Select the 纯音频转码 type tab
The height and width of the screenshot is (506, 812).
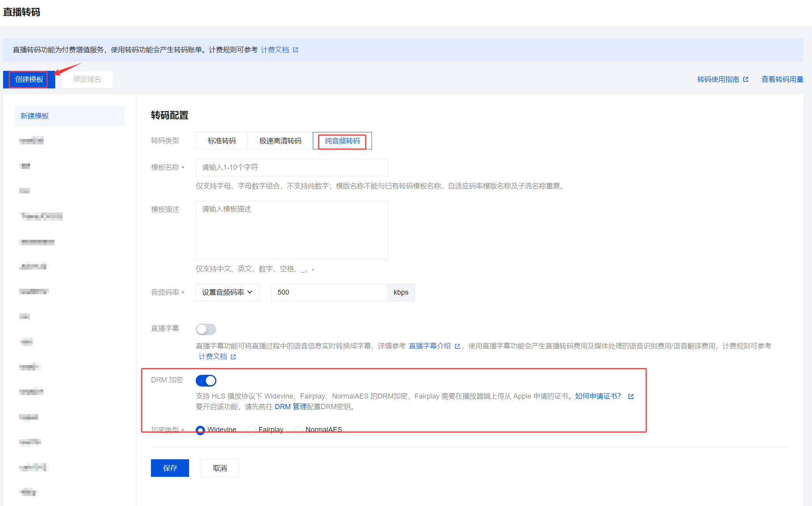342,141
